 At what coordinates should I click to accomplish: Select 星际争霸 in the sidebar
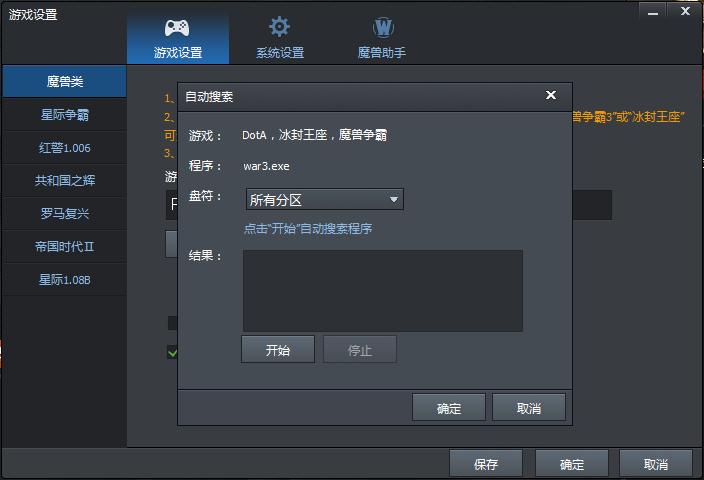pyautogui.click(x=65, y=114)
